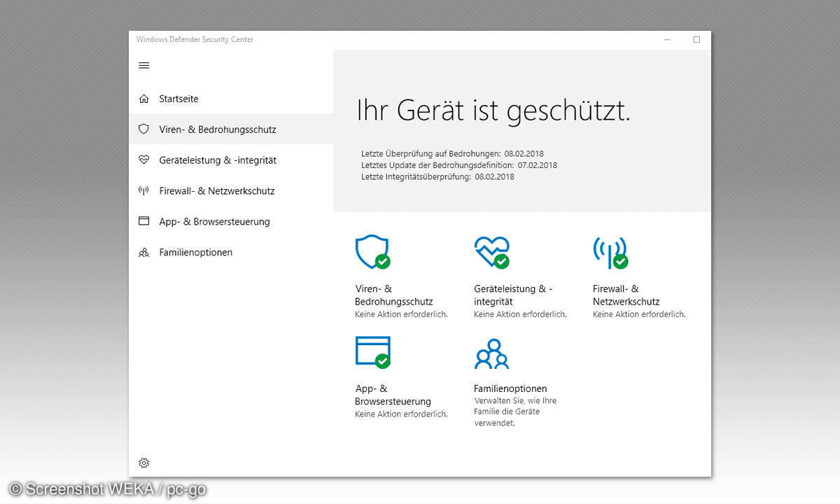Viewport: 840px width, 504px height.
Task: Click 'Letztes Update der Bedrohungsdefinition' line
Action: coord(459,165)
